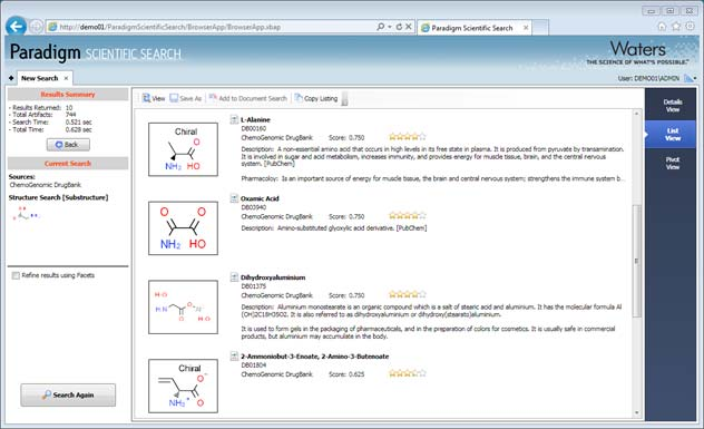Click the results list scroll down arrow

(636, 413)
